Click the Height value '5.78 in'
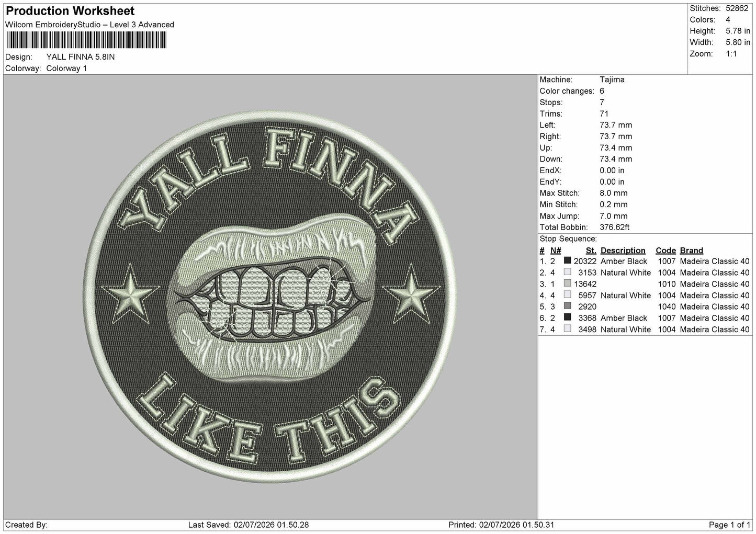The height and width of the screenshot is (534, 756). pyautogui.click(x=738, y=31)
